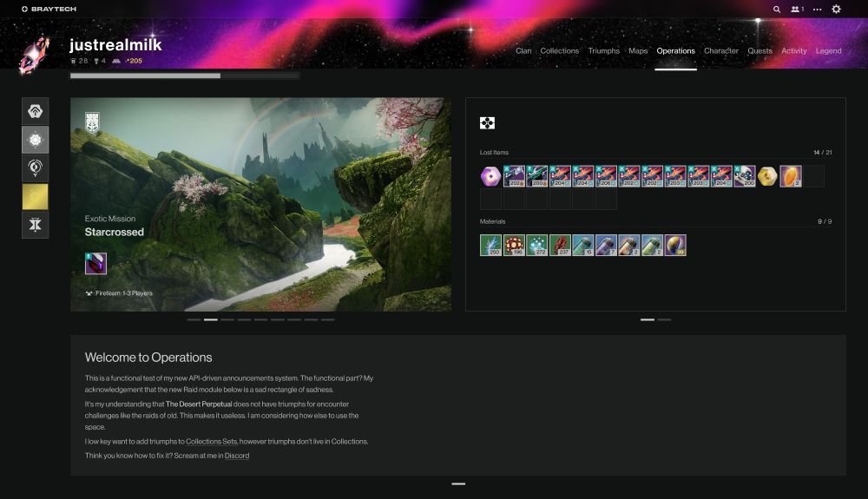Open the Legend tab
This screenshot has width=868, height=499.
pyautogui.click(x=828, y=51)
